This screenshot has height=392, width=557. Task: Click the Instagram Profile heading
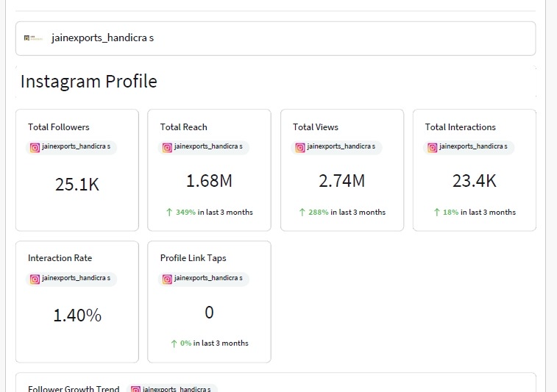coord(89,82)
